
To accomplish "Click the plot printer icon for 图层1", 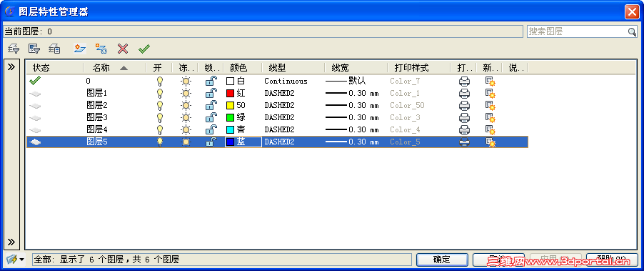I will (x=464, y=94).
